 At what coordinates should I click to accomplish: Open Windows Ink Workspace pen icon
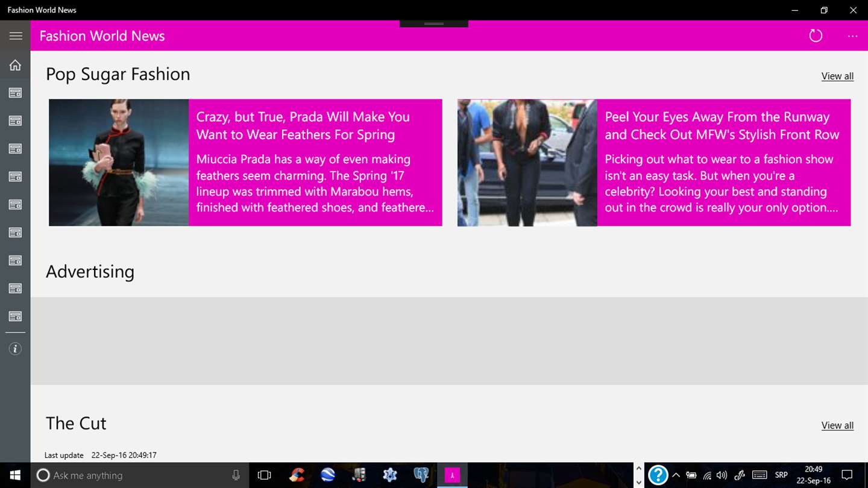point(739,475)
